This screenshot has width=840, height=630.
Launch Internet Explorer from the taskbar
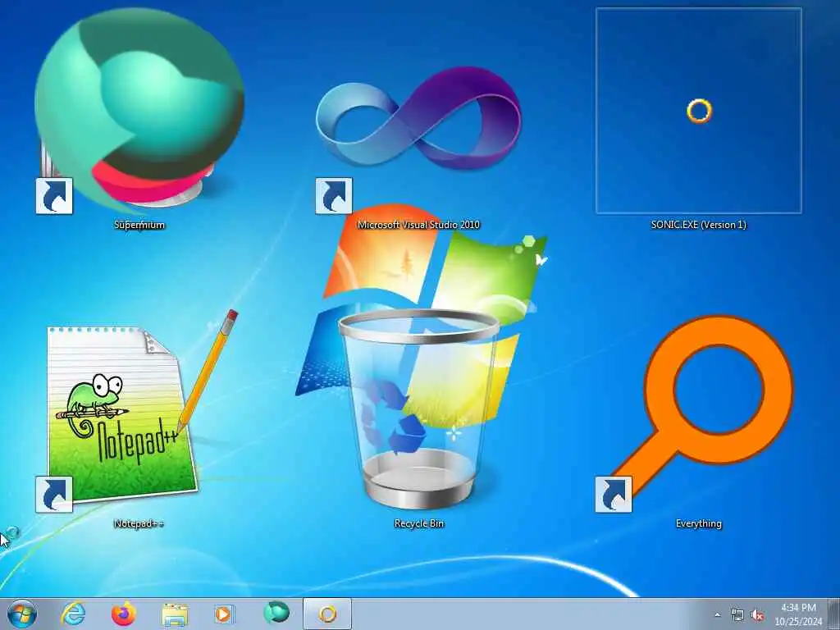[73, 614]
